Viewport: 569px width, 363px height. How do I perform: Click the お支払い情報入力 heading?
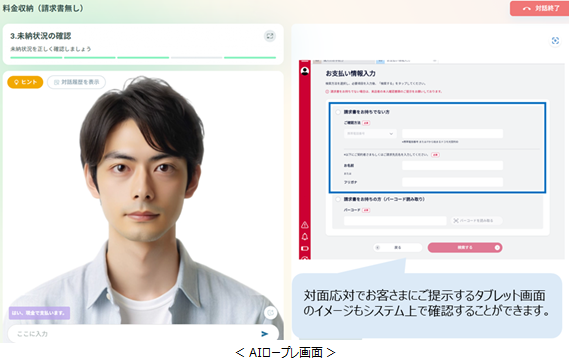[x=350, y=73]
